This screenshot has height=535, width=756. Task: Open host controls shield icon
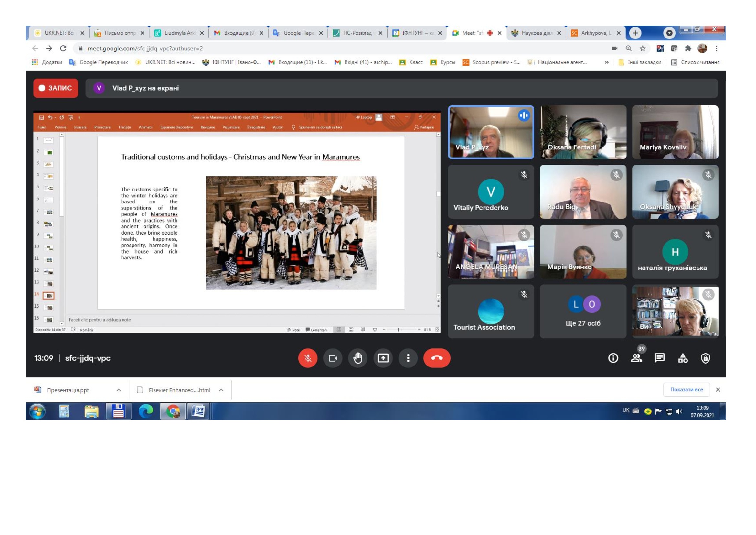pyautogui.click(x=705, y=358)
